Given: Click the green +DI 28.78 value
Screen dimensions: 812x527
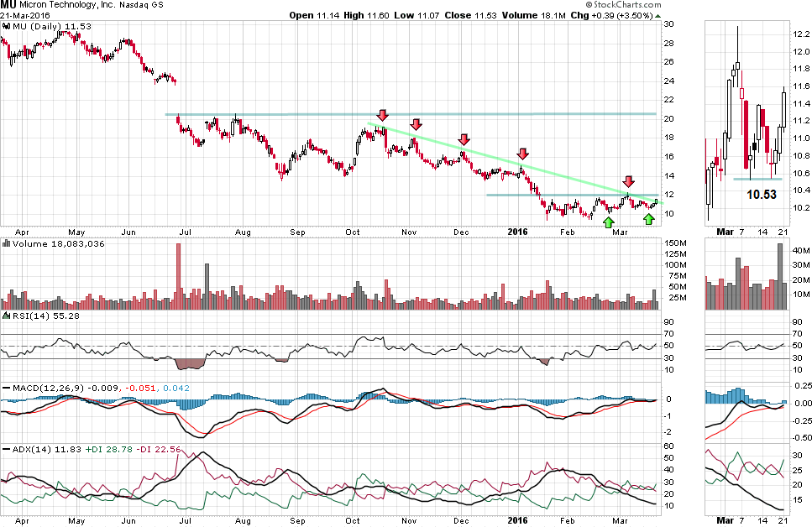Looking at the screenshot, I should (109, 449).
